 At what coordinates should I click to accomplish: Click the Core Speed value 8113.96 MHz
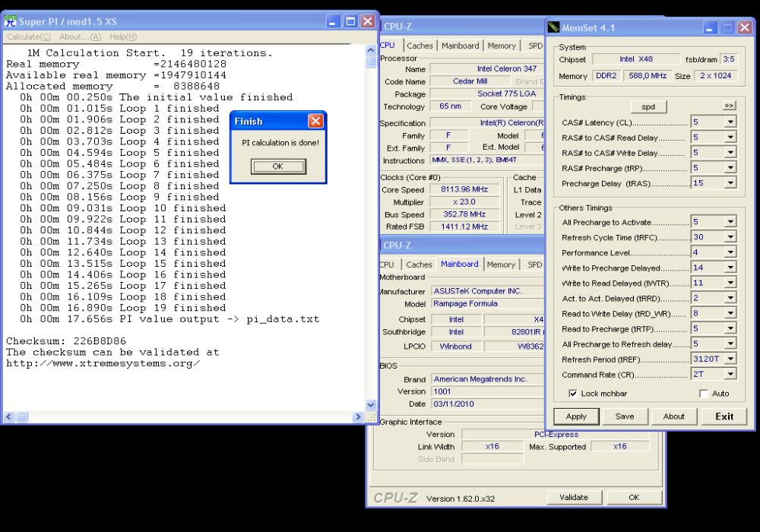[464, 189]
